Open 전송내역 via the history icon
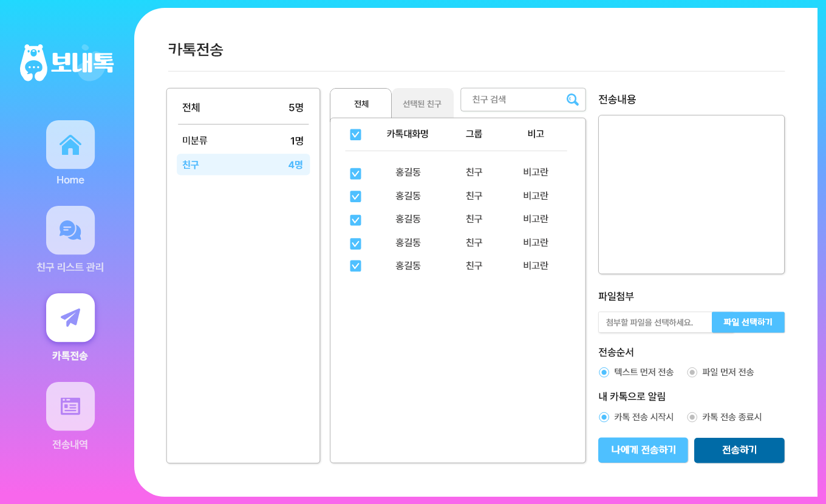826x504 pixels. click(70, 406)
